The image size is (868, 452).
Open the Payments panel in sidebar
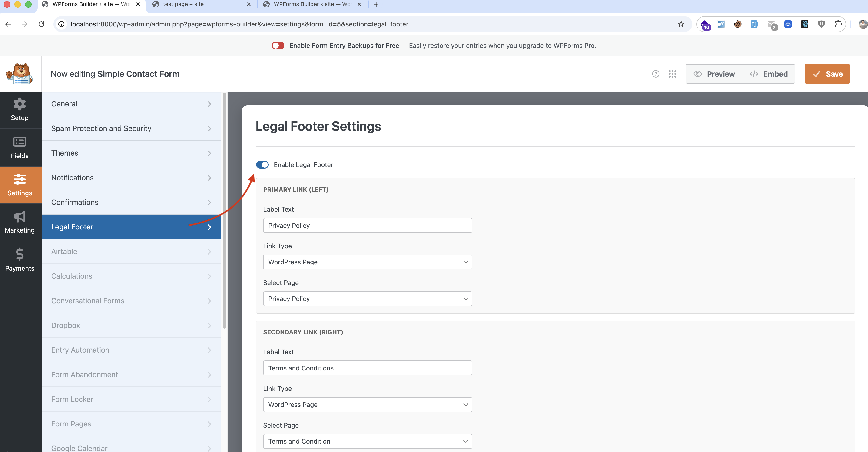click(20, 260)
